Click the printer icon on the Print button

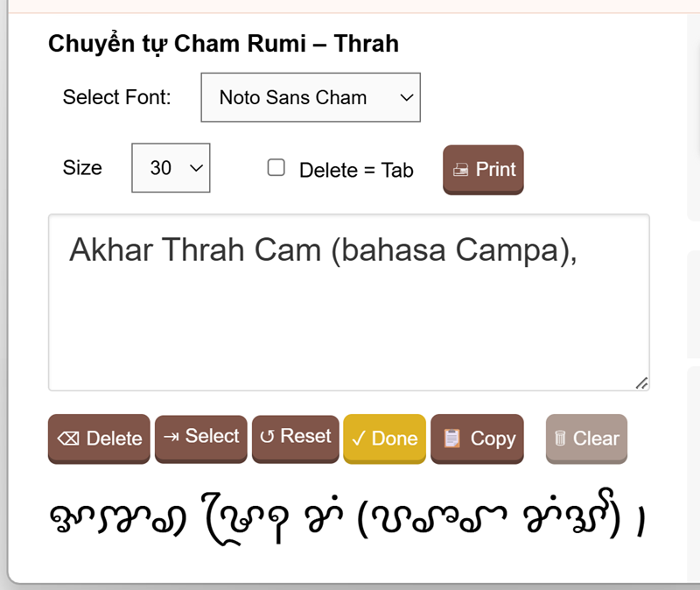pos(460,170)
